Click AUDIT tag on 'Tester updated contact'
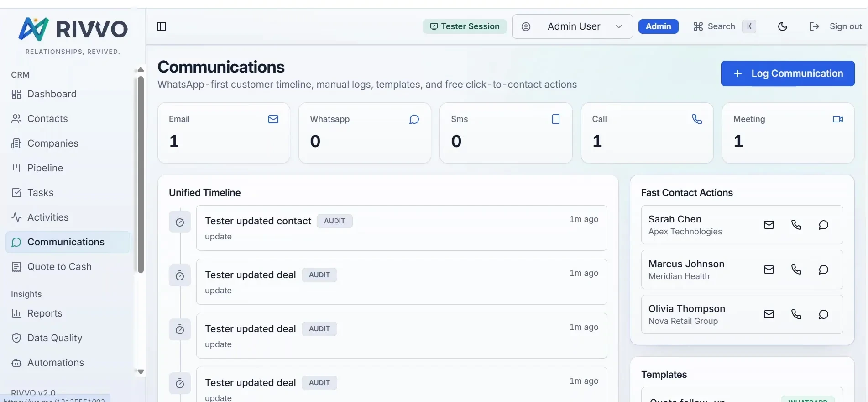 (335, 221)
